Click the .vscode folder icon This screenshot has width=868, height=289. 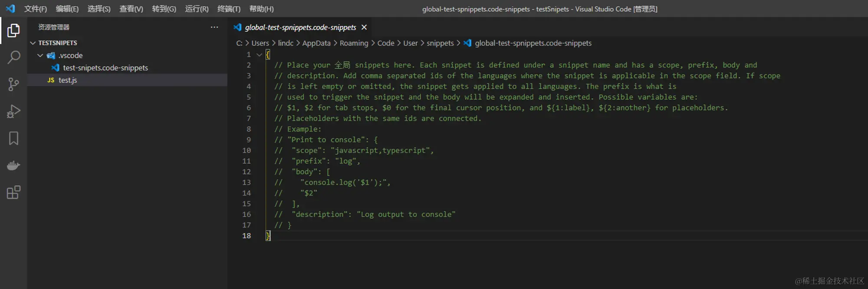[x=51, y=55]
